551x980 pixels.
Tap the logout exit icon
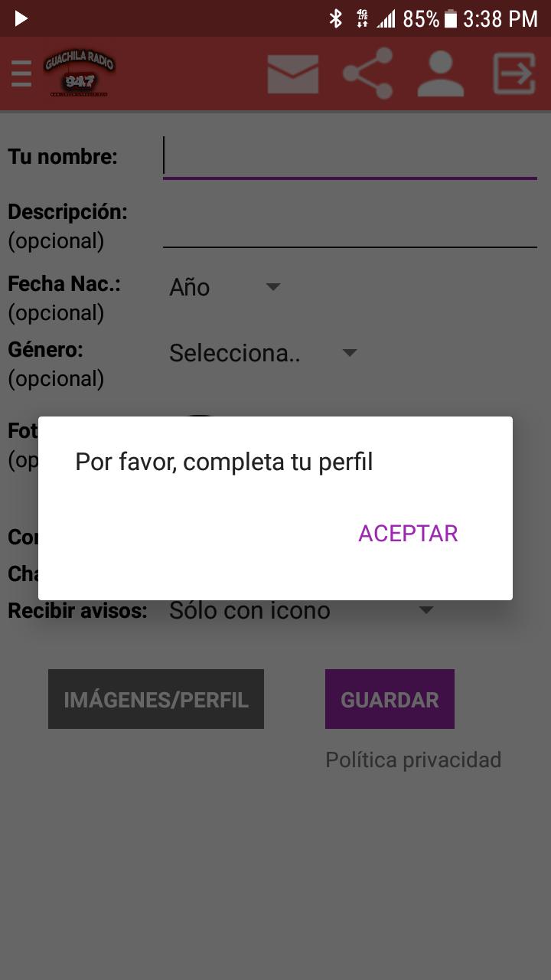click(514, 73)
